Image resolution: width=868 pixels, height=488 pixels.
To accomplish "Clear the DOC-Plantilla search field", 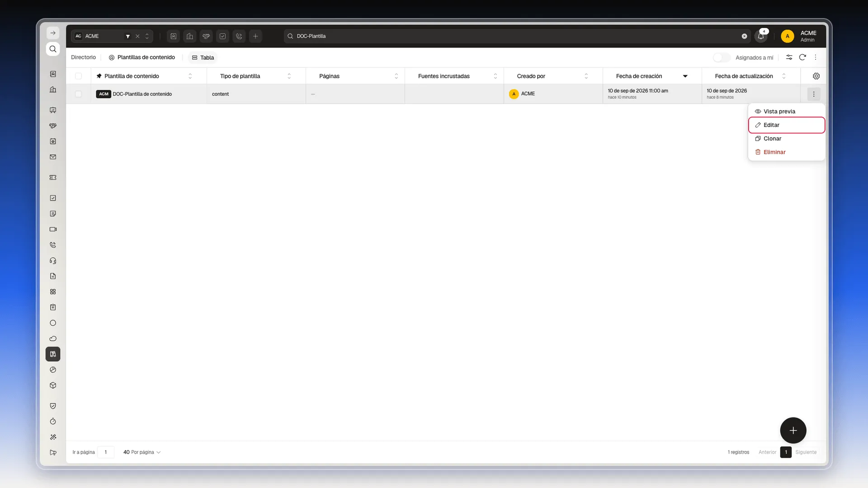I will pyautogui.click(x=744, y=36).
